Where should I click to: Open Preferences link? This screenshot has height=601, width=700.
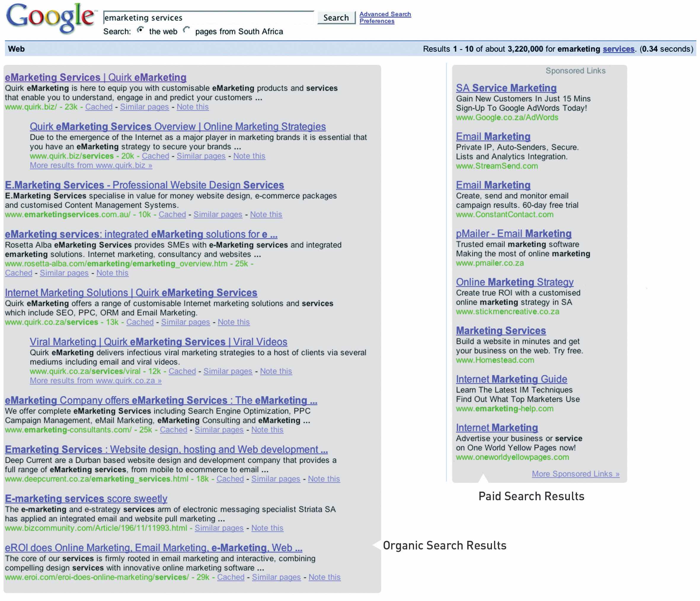[x=377, y=21]
